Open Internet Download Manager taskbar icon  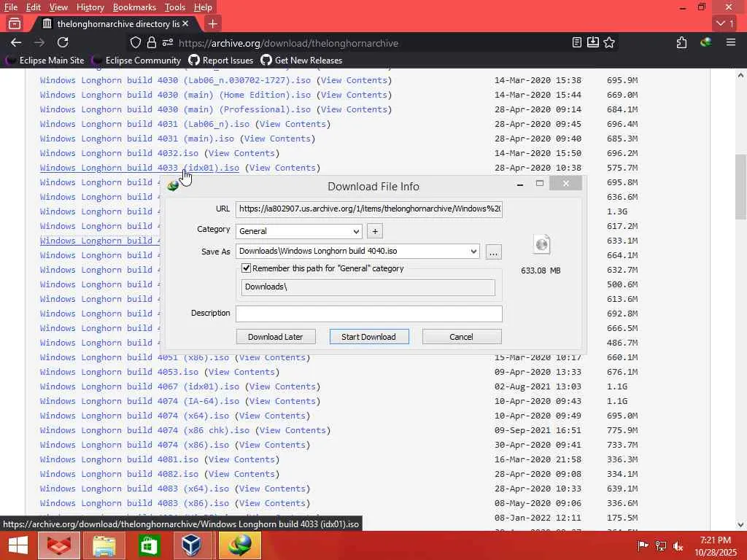point(239,545)
